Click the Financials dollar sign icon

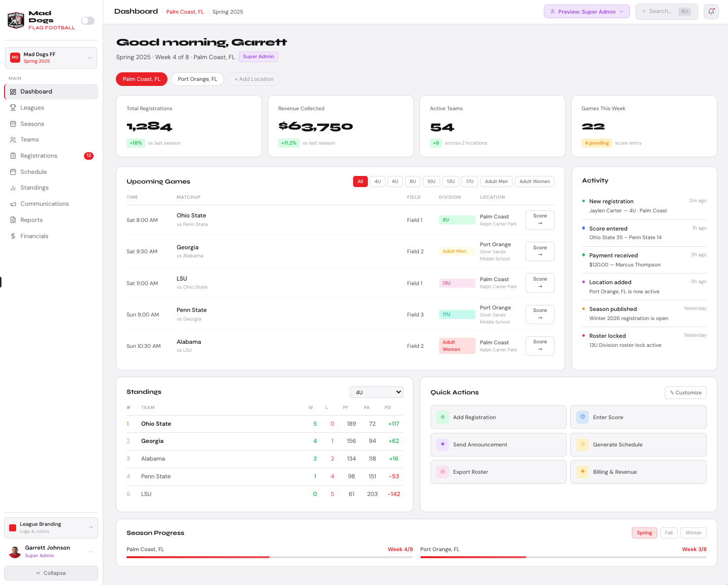[x=13, y=236]
